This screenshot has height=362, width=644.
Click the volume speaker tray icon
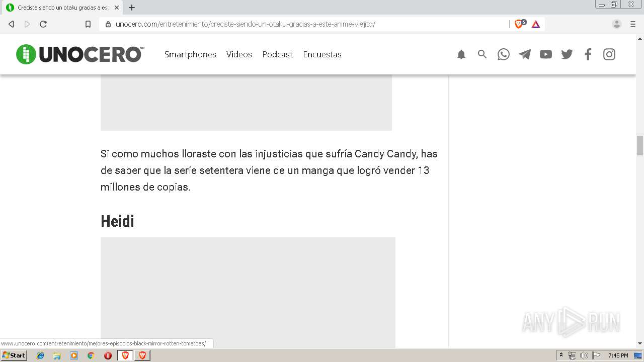[x=584, y=355]
